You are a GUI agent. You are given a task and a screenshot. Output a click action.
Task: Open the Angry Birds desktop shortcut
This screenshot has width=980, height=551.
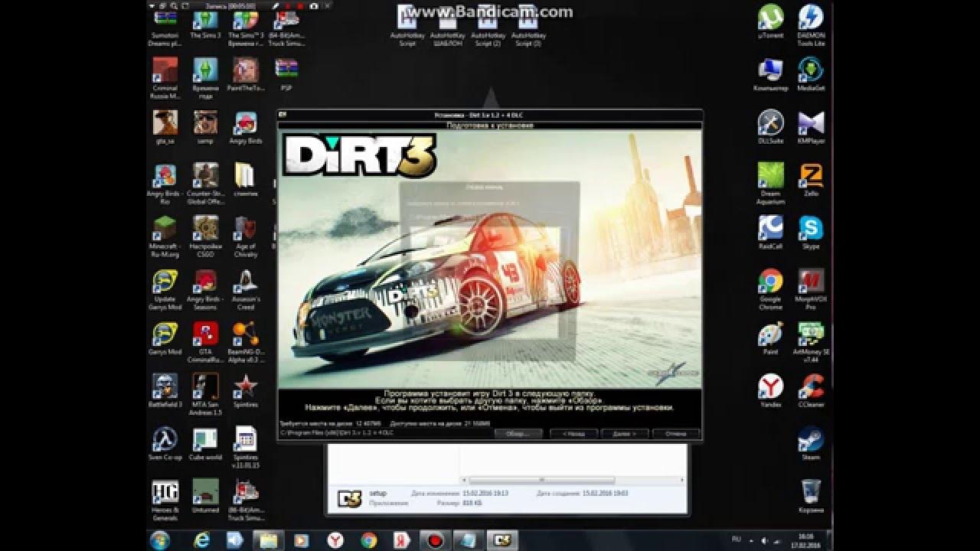(x=246, y=128)
